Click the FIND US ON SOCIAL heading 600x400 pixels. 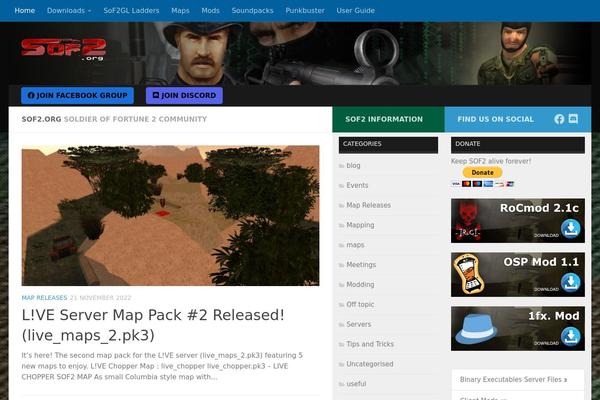[496, 119]
